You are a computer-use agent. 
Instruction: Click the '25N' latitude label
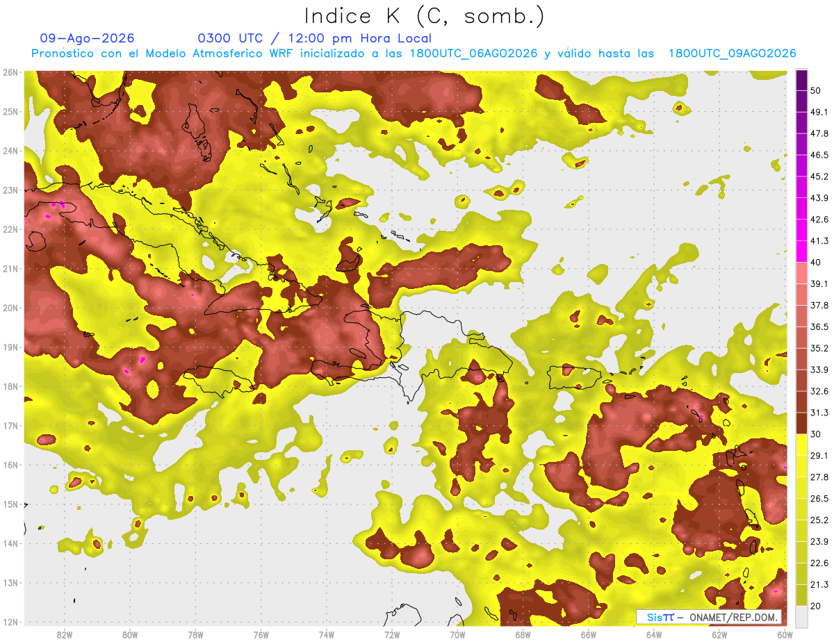point(10,111)
